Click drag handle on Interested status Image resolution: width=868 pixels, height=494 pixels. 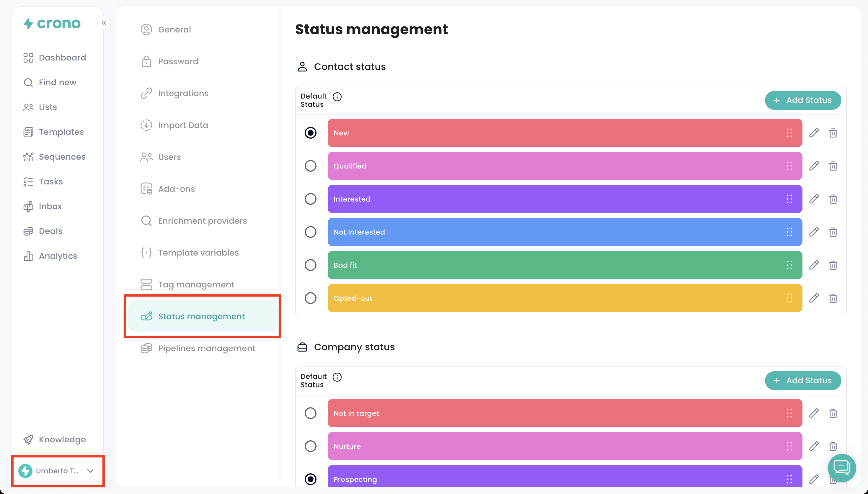tap(789, 199)
